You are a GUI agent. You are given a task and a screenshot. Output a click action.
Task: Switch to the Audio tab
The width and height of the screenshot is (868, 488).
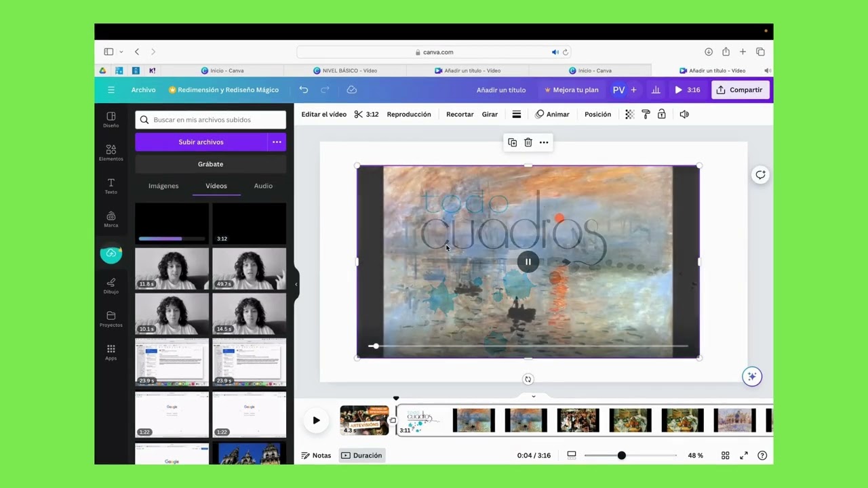coord(263,186)
